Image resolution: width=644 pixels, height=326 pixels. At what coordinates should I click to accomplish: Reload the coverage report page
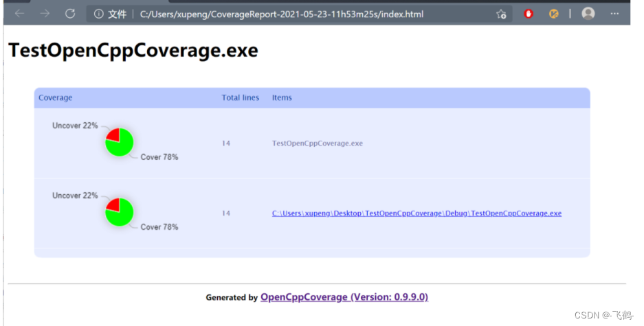coord(70,14)
